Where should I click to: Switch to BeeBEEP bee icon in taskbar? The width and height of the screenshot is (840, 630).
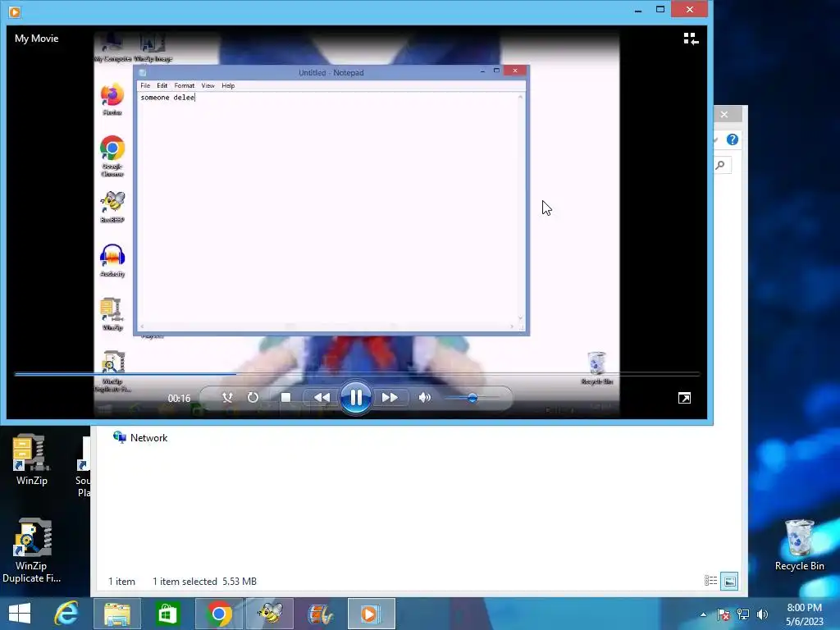pos(270,614)
